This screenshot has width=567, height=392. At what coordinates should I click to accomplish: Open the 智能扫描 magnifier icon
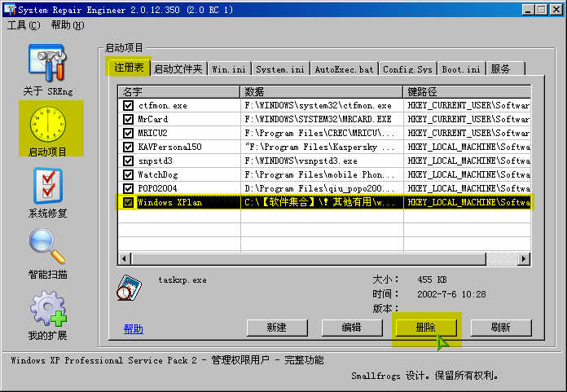(x=46, y=248)
